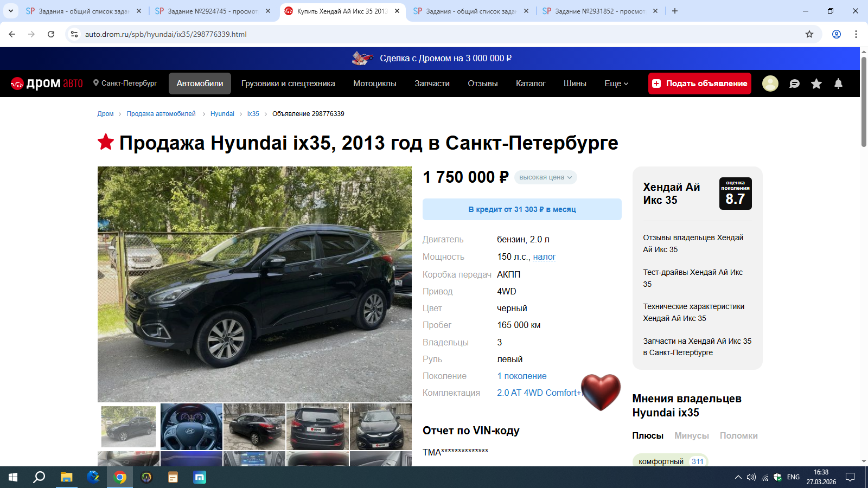The image size is (868, 488).
Task: Close the 'Задание №2924745' tab
Action: pyautogui.click(x=268, y=11)
